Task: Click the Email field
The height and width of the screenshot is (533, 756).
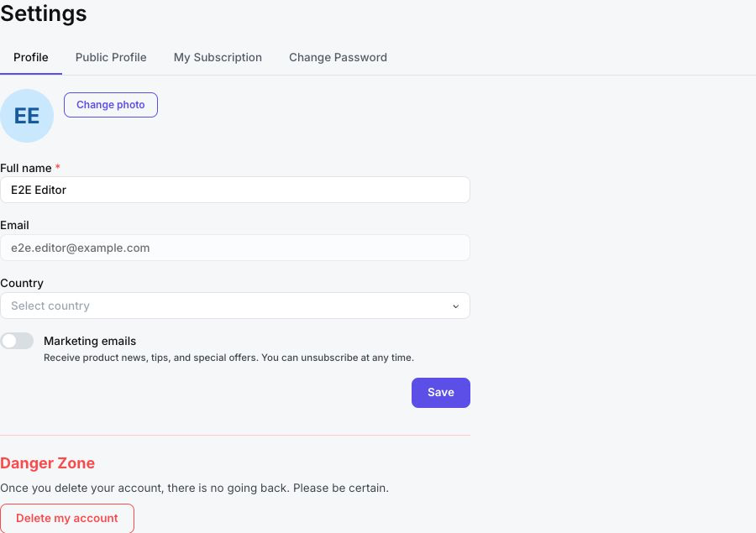Action: tap(235, 248)
